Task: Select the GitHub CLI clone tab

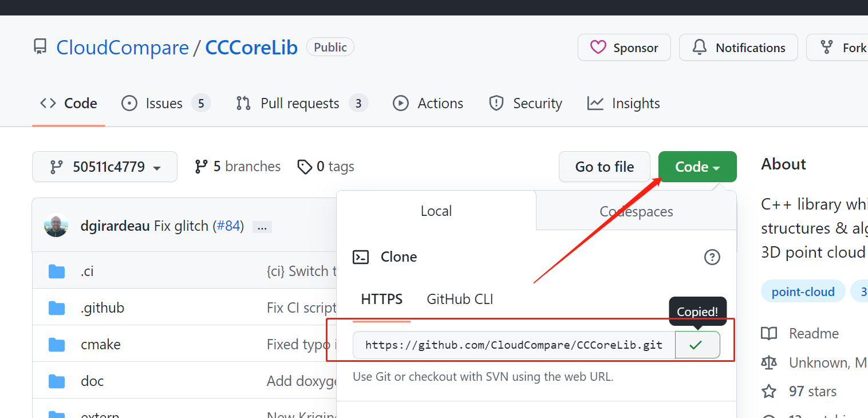Action: [459, 298]
